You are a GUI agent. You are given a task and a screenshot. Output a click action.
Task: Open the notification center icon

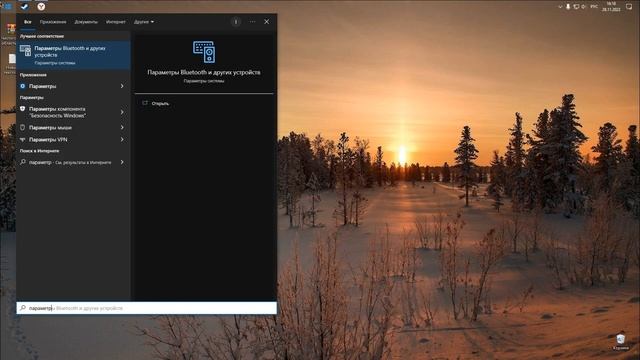(x=629, y=7)
